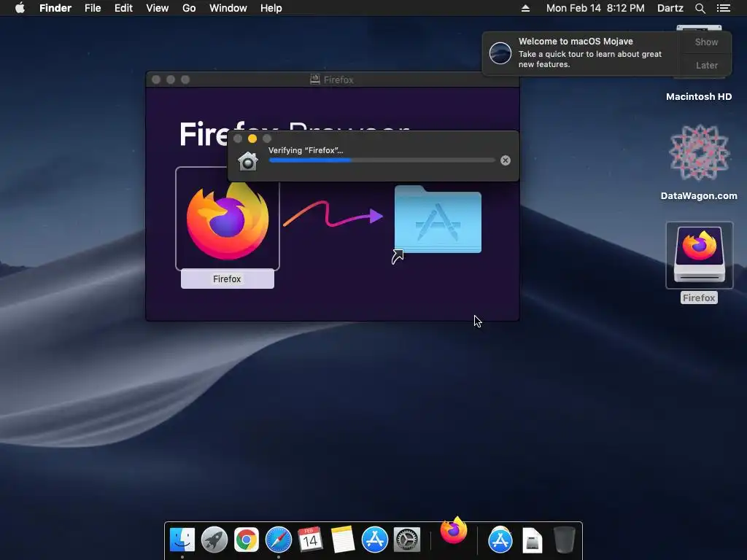747x560 pixels.
Task: Open the Window menu
Action: (x=228, y=8)
